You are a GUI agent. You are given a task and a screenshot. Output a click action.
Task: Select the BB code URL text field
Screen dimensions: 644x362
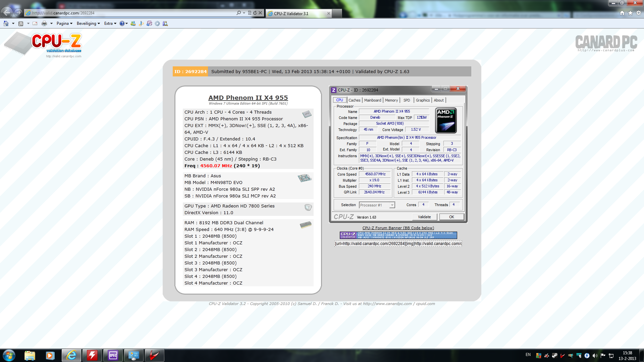coord(398,244)
